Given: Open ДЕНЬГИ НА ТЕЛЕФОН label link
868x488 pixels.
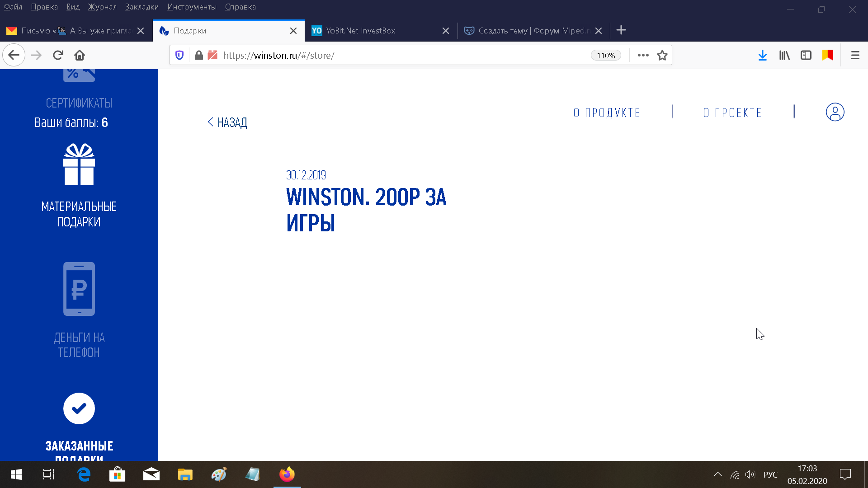Looking at the screenshot, I should pyautogui.click(x=79, y=345).
